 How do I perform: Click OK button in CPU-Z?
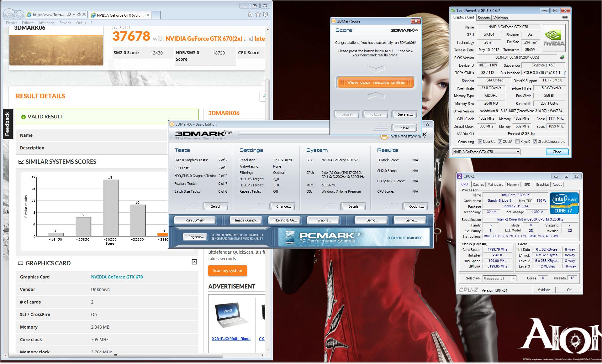569,290
